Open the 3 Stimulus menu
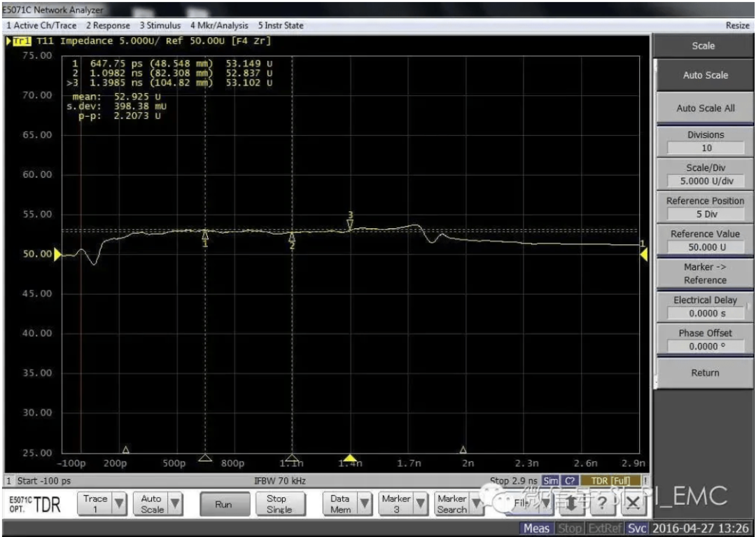This screenshot has height=537, width=756. pyautogui.click(x=160, y=25)
